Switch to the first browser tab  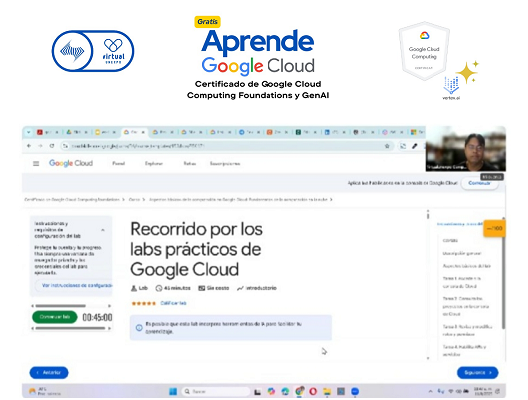[x=47, y=132]
